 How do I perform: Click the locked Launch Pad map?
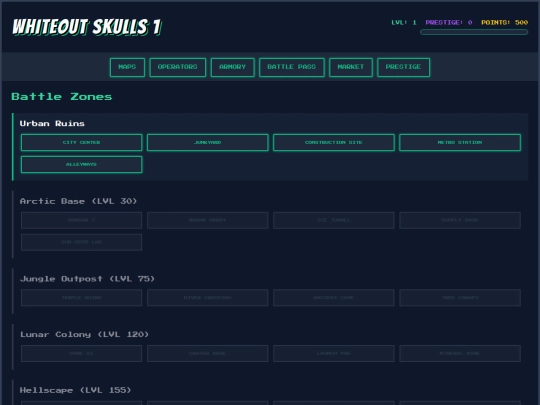(334, 354)
